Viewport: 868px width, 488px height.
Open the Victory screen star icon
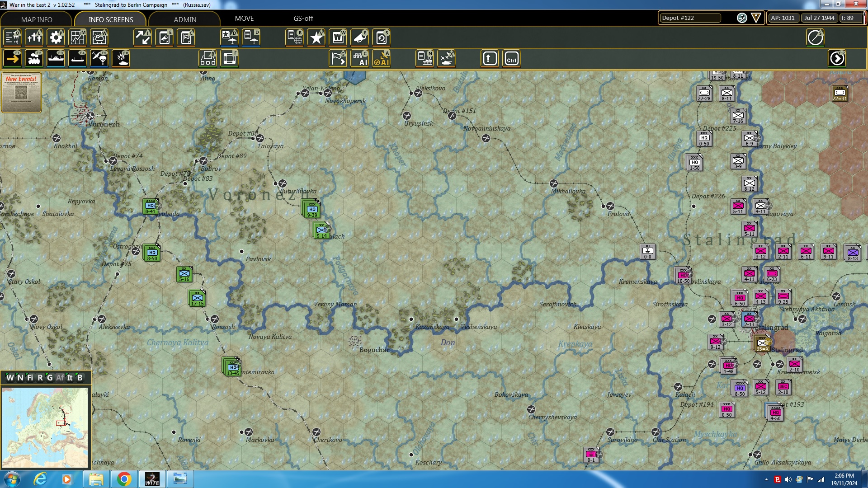pos(316,38)
